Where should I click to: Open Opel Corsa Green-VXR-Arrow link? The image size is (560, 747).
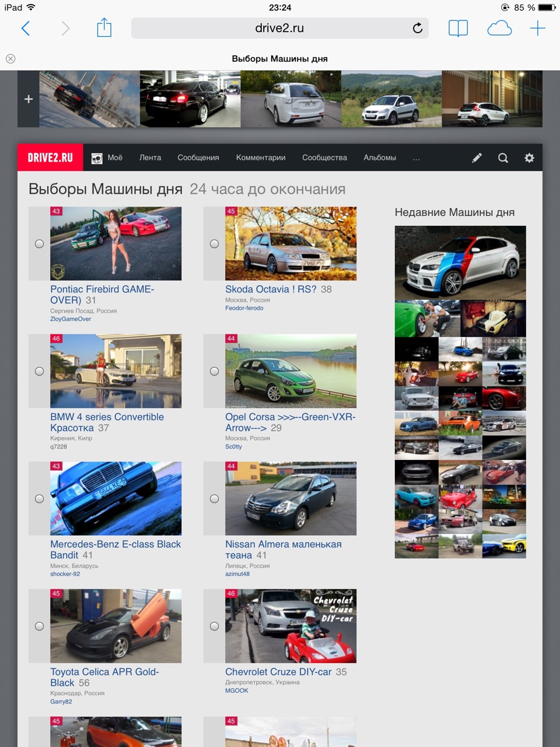[x=290, y=422]
